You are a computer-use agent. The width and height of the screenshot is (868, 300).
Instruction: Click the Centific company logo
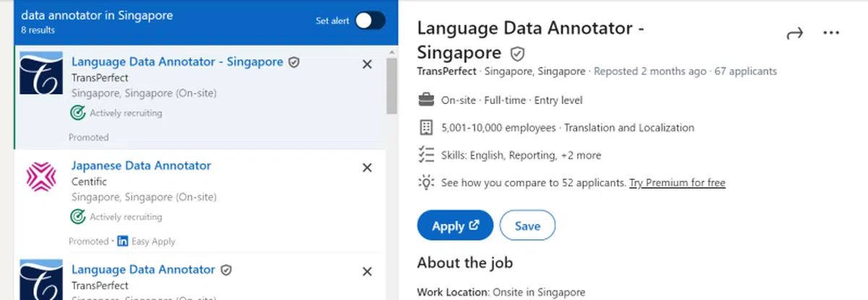41,177
